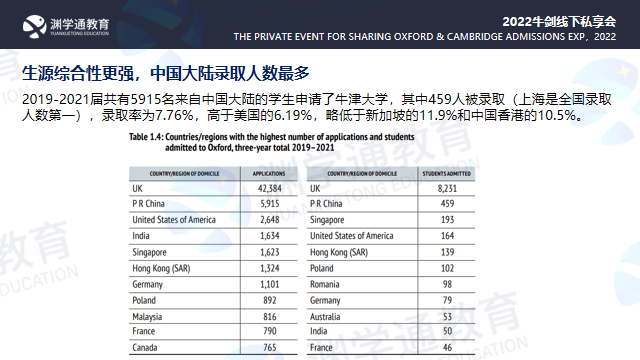640x360 pixels.
Task: Click Hong Kong (SAR) admitted value 139
Action: 447,252
